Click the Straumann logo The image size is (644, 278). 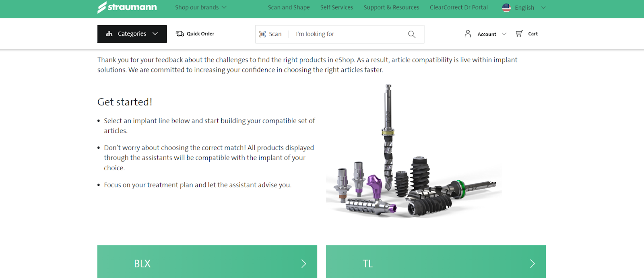tap(127, 7)
